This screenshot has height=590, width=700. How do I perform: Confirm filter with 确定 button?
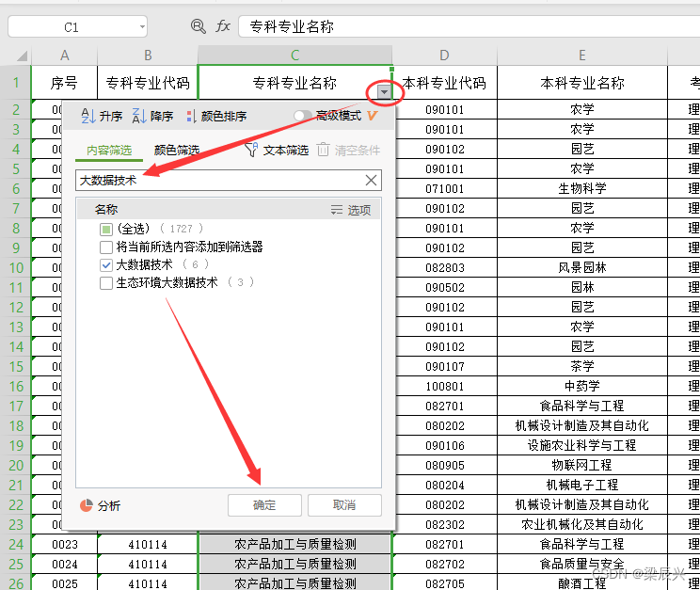click(264, 505)
